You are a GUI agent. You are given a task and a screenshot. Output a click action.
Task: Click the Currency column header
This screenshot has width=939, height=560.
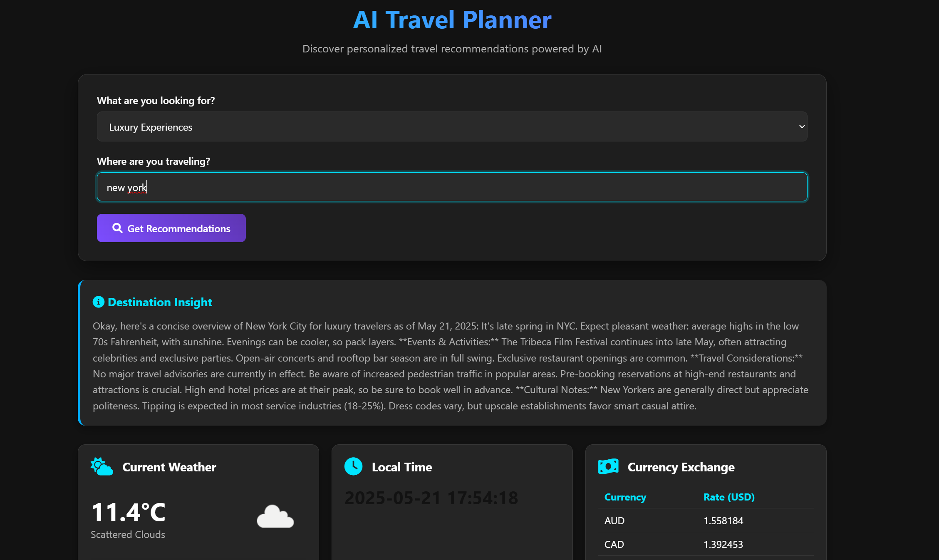click(625, 497)
